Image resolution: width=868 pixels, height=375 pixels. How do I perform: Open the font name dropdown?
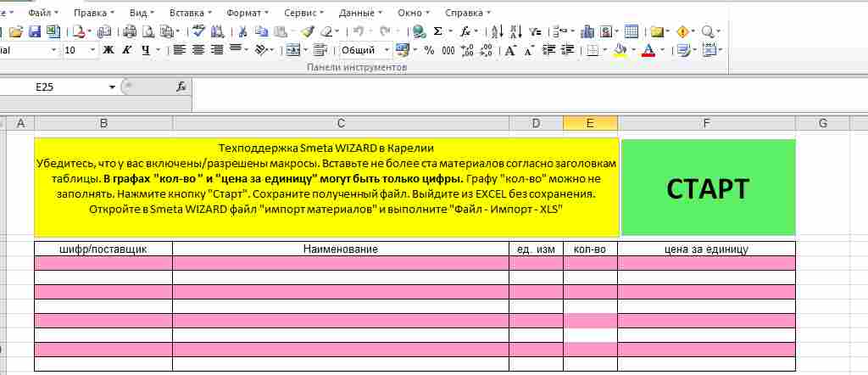click(53, 50)
